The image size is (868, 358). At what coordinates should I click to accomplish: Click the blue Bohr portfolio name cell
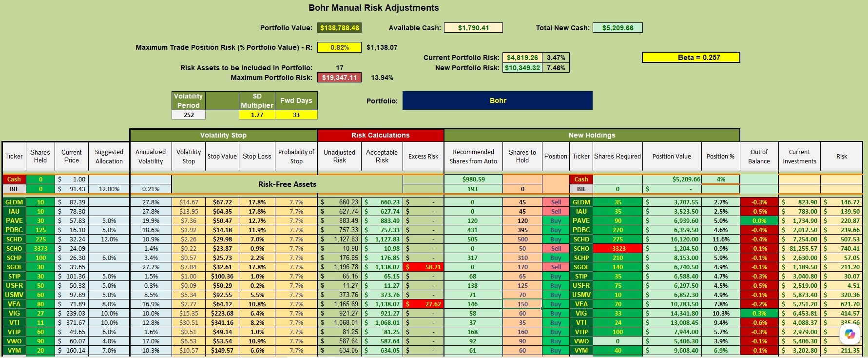click(498, 100)
